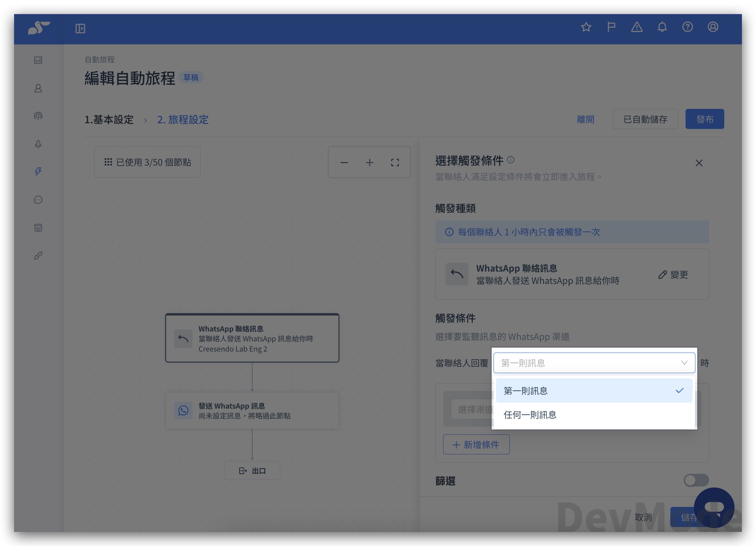Click the 已使用 3/50 個節點 counter
756x546 pixels.
tap(147, 162)
